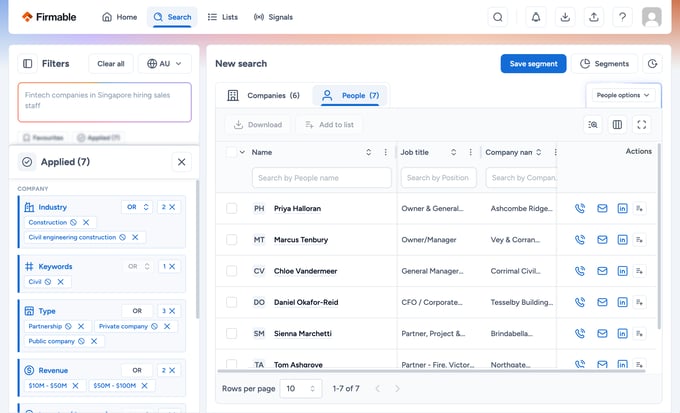Open notifications bell

[536, 17]
